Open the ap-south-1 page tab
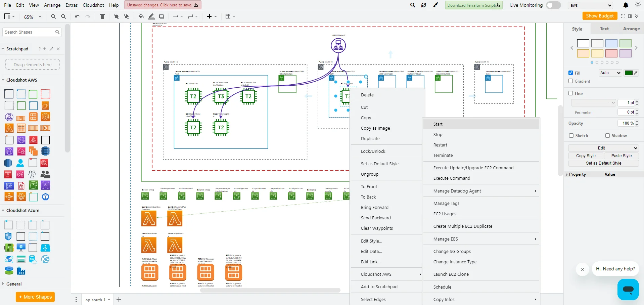644x305 pixels. point(97,300)
